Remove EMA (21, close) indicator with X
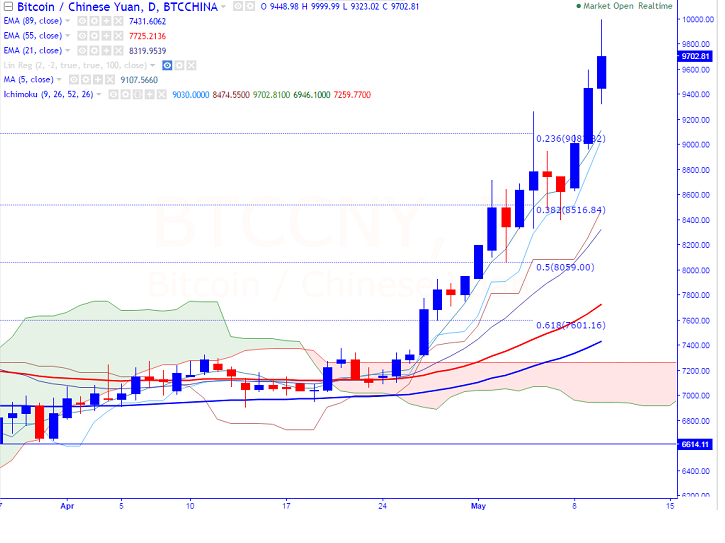Image resolution: width=725 pixels, height=543 pixels. [x=118, y=51]
